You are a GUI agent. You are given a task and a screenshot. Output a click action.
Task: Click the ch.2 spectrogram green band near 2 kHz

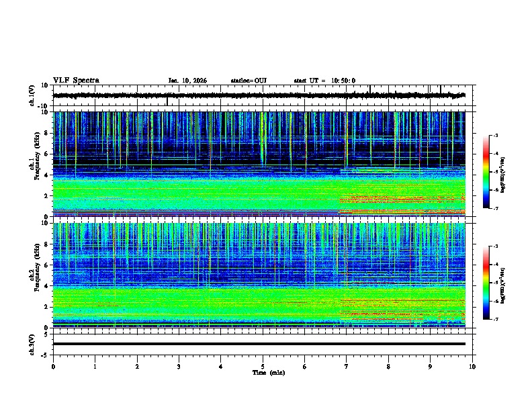pos(259,305)
